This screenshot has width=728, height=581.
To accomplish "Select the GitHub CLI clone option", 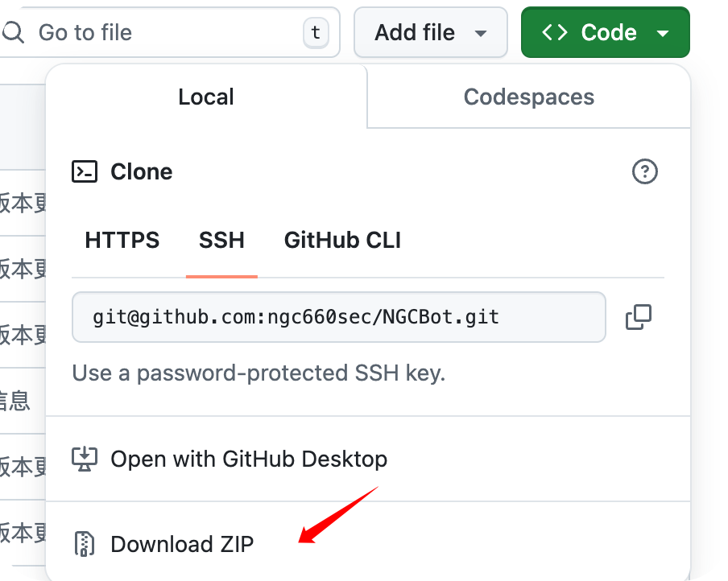I will pyautogui.click(x=342, y=241).
